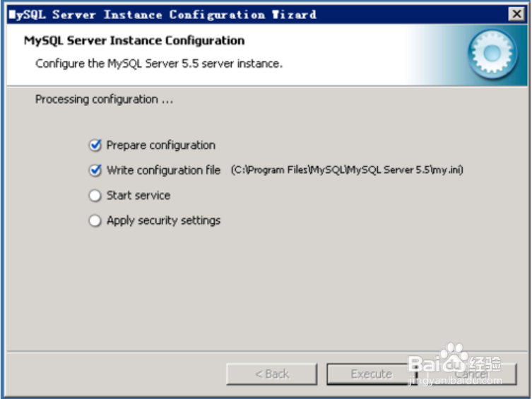The width and height of the screenshot is (532, 399).
Task: Click the my.ini file path text
Action: click(347, 171)
